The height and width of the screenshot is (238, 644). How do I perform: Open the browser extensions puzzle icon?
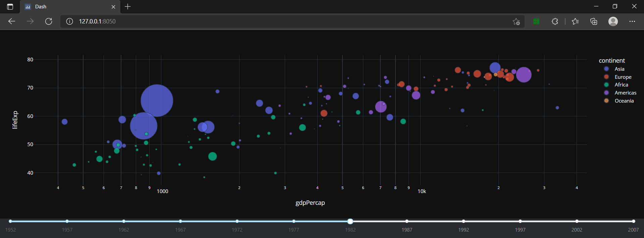tap(555, 21)
